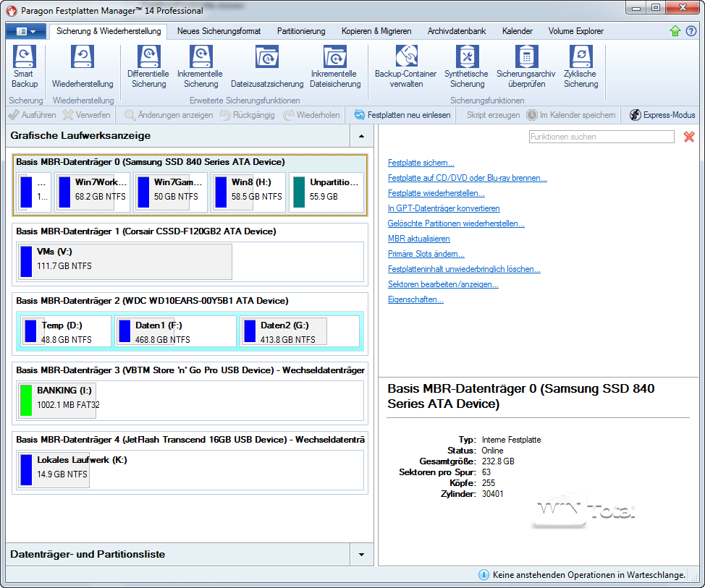Screen dimensions: 705x588
Task: Expand the Datenträger- und Partitionsliste panel
Action: [361, 555]
